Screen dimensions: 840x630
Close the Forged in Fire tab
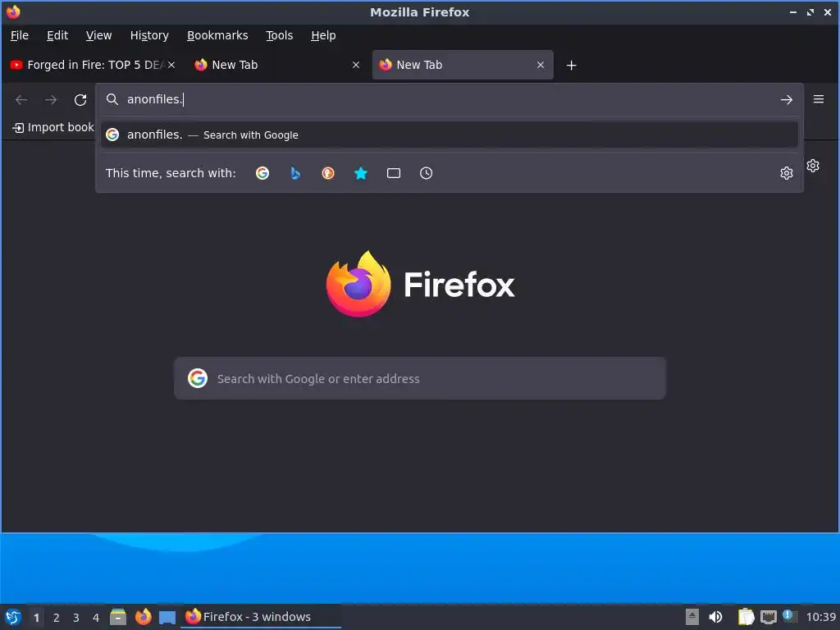(171, 65)
